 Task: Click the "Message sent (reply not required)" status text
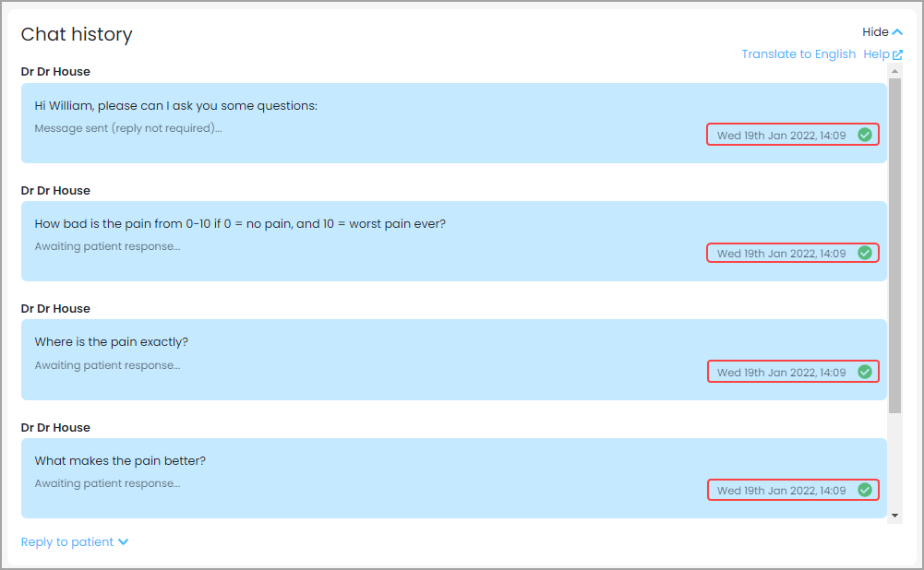(x=127, y=128)
